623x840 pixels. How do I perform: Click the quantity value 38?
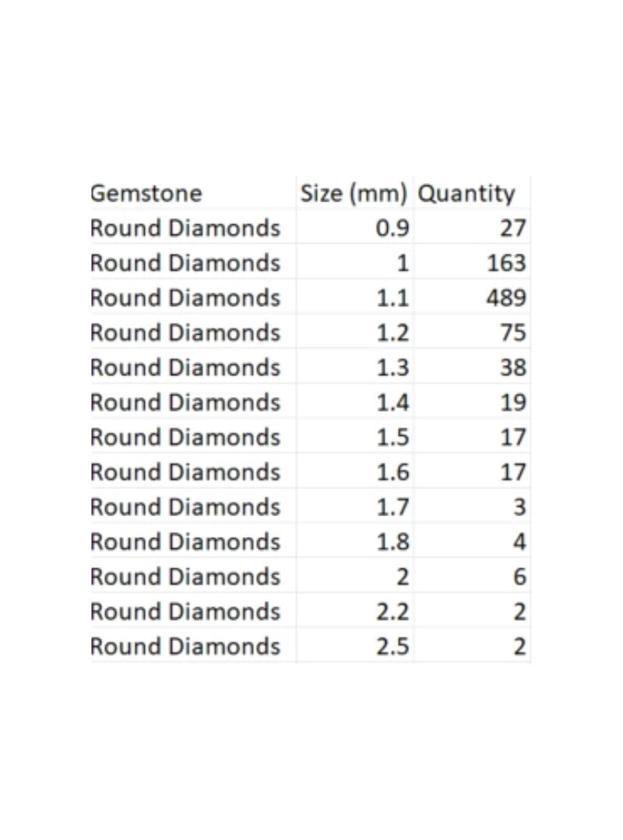[512, 367]
